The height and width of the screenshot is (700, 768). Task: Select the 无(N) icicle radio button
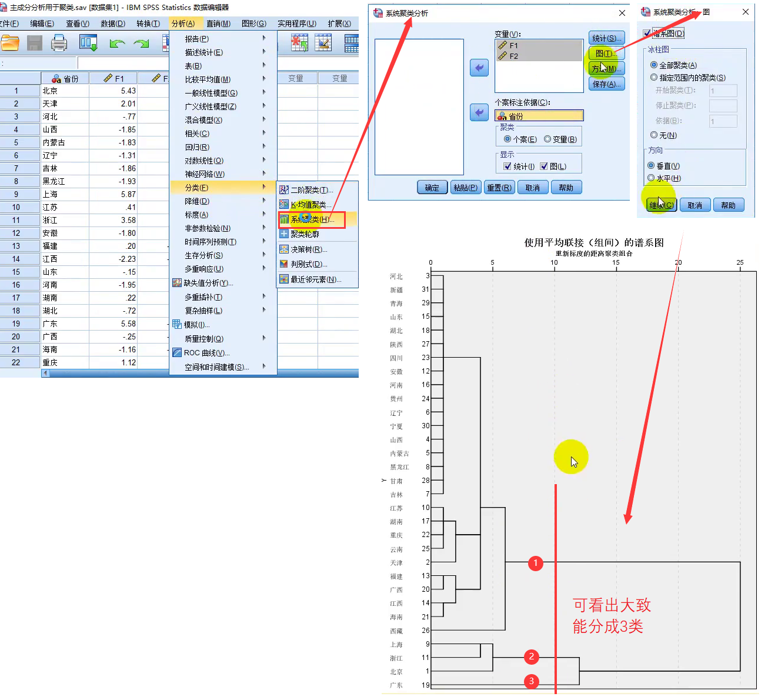[x=654, y=135]
